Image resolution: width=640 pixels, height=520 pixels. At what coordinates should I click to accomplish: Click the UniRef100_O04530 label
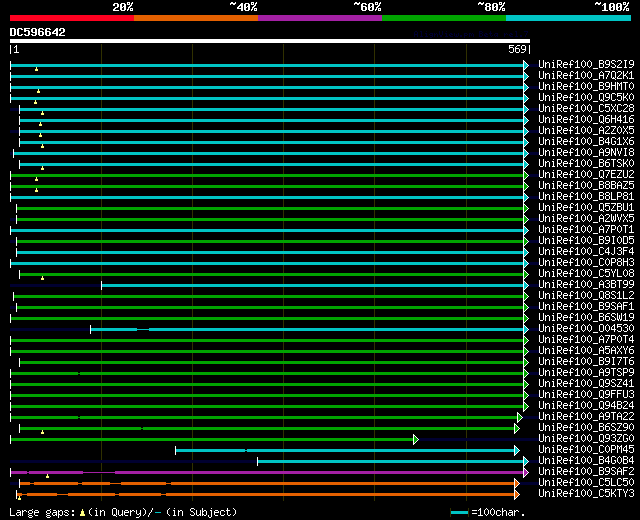click(586, 329)
